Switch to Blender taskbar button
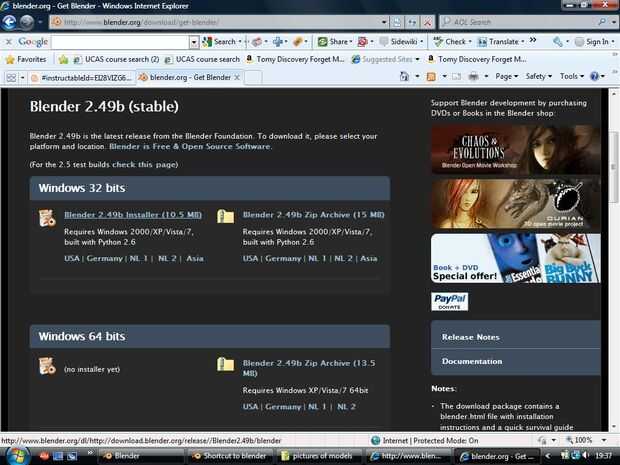 pyautogui.click(x=141, y=456)
